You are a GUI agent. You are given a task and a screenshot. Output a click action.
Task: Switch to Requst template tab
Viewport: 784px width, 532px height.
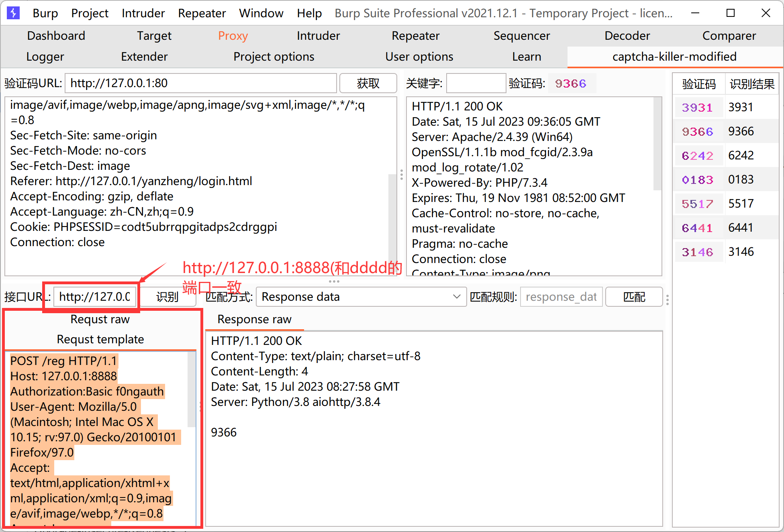pos(100,339)
